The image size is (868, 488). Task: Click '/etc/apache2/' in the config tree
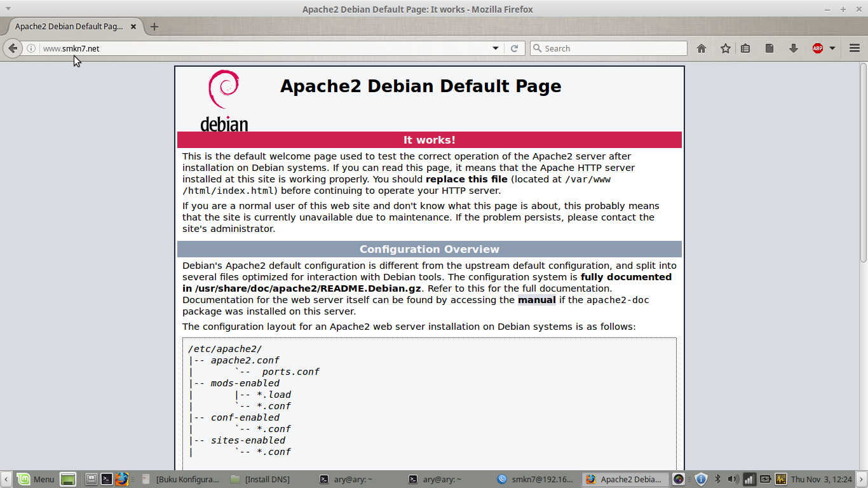point(225,349)
